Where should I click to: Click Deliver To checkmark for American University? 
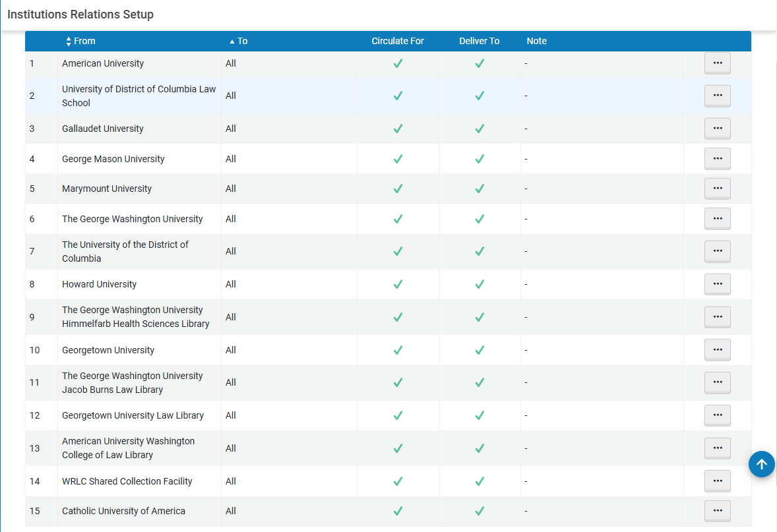(480, 63)
